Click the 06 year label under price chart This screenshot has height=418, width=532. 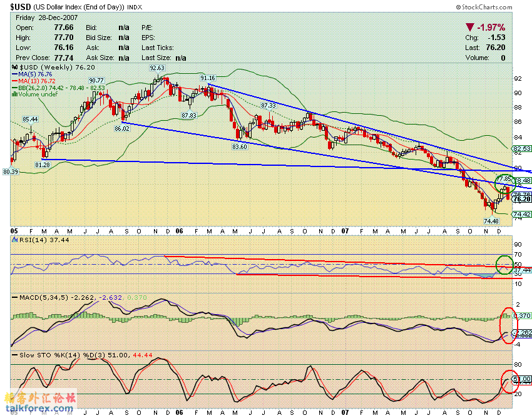pyautogui.click(x=179, y=231)
